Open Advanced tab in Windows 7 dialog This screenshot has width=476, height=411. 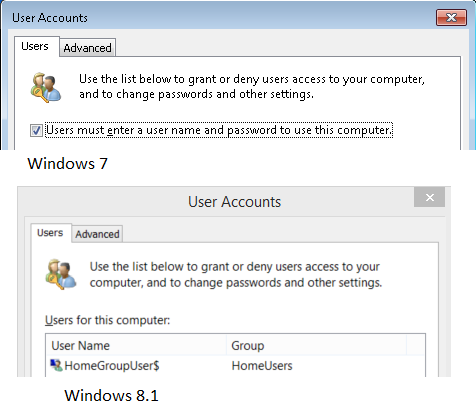[88, 48]
